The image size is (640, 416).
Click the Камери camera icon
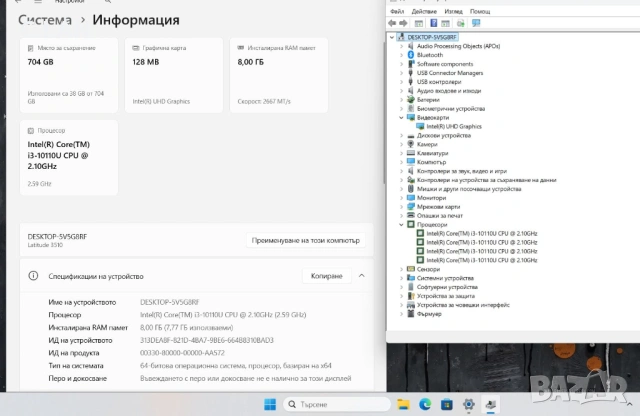[x=411, y=144]
